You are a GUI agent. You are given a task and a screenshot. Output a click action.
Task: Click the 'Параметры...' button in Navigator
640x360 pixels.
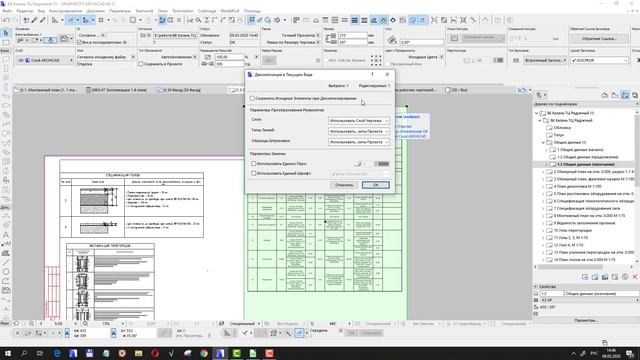(x=586, y=320)
